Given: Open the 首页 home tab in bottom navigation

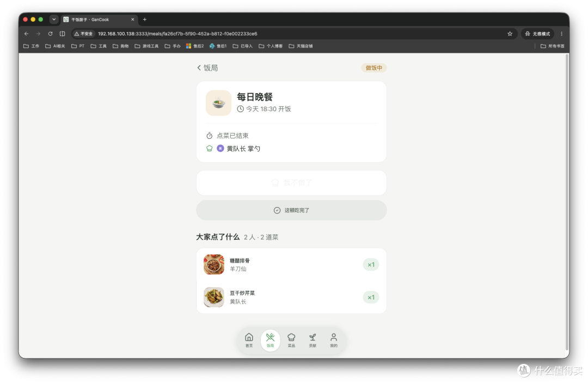Looking at the screenshot, I should click(249, 341).
